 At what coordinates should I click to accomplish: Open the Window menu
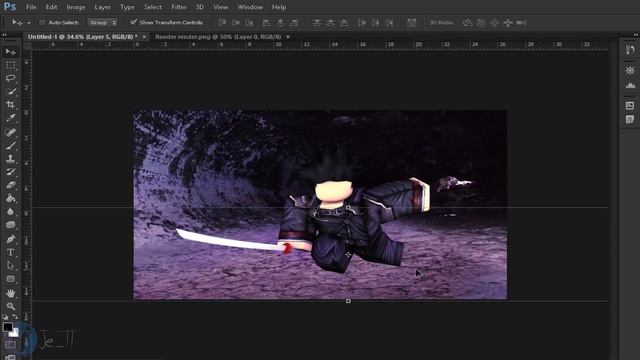pos(250,7)
